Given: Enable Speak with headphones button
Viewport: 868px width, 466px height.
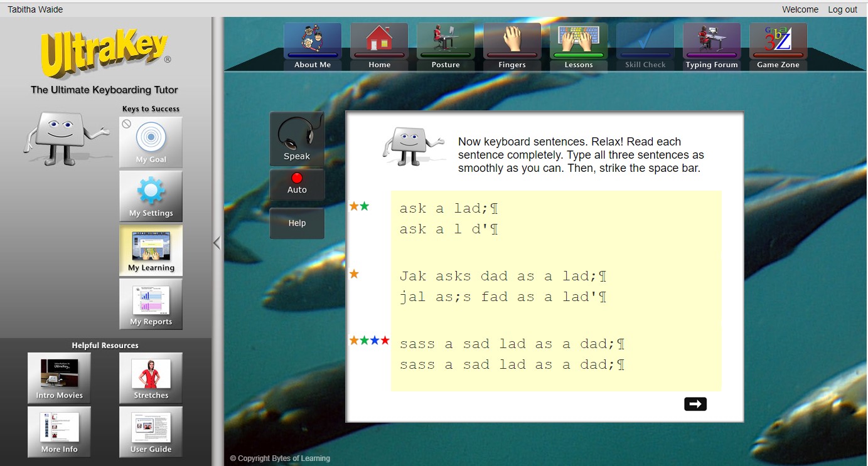Looking at the screenshot, I should point(297,139).
